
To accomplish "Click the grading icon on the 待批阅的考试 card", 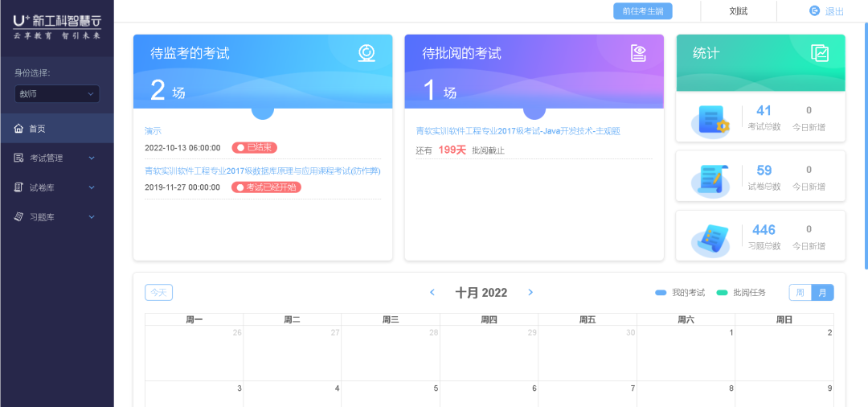I will [638, 53].
